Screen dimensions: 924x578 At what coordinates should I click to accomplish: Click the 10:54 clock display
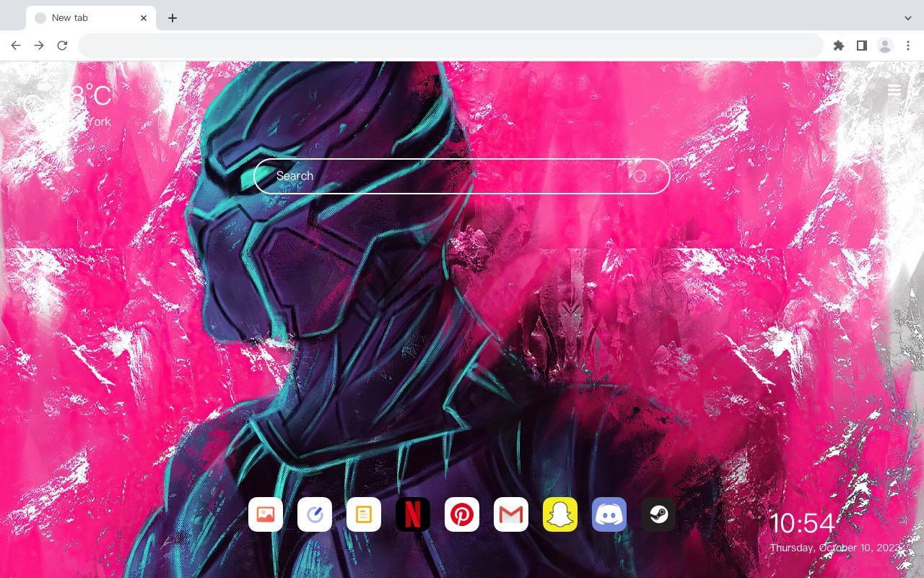click(x=802, y=523)
